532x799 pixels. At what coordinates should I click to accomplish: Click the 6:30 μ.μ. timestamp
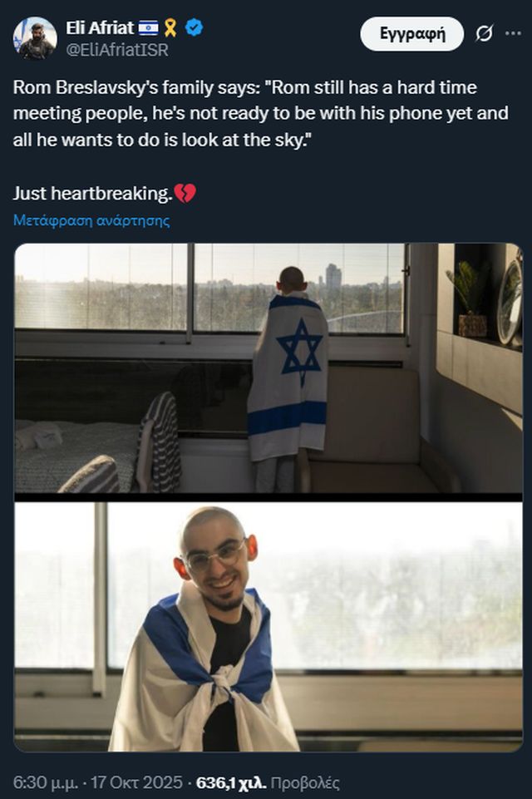pos(46,782)
